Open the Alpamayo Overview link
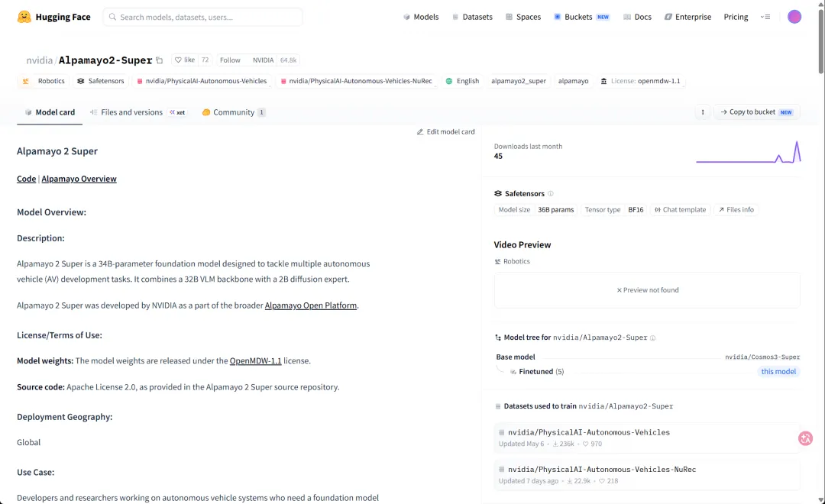This screenshot has height=504, width=825. 79,179
